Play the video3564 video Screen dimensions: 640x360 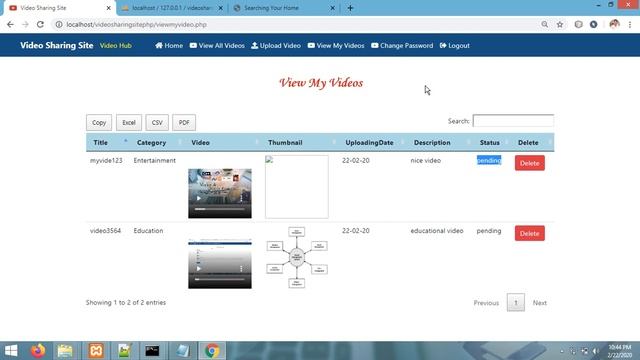point(199,269)
